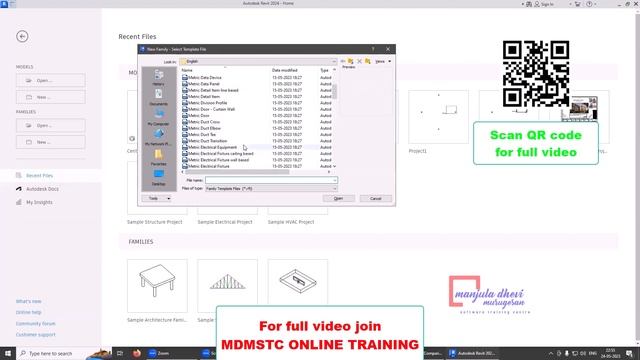Go to Documents in dialog places sidebar
This screenshot has height=360, width=640.
[158, 97]
